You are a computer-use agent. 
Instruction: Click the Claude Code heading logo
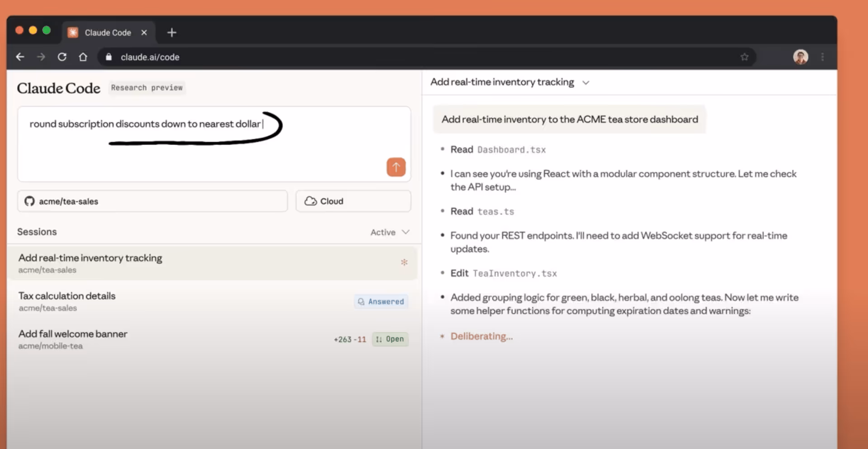click(x=59, y=88)
